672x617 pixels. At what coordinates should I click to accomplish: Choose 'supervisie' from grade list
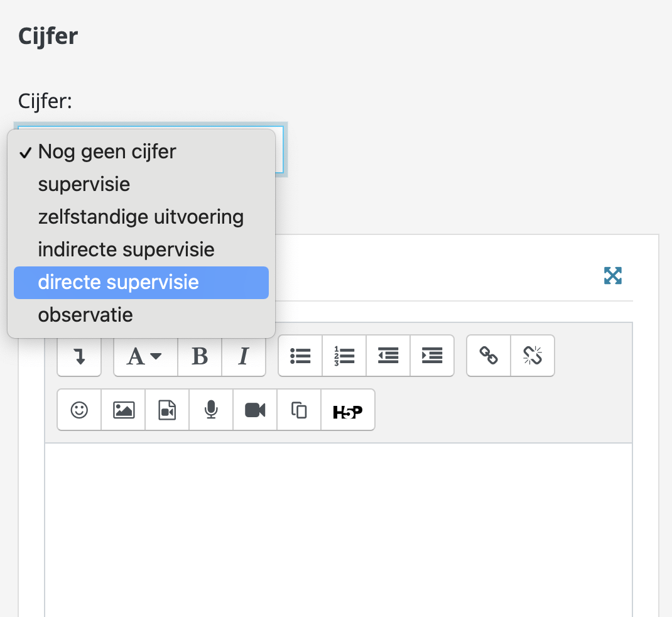(x=141, y=184)
